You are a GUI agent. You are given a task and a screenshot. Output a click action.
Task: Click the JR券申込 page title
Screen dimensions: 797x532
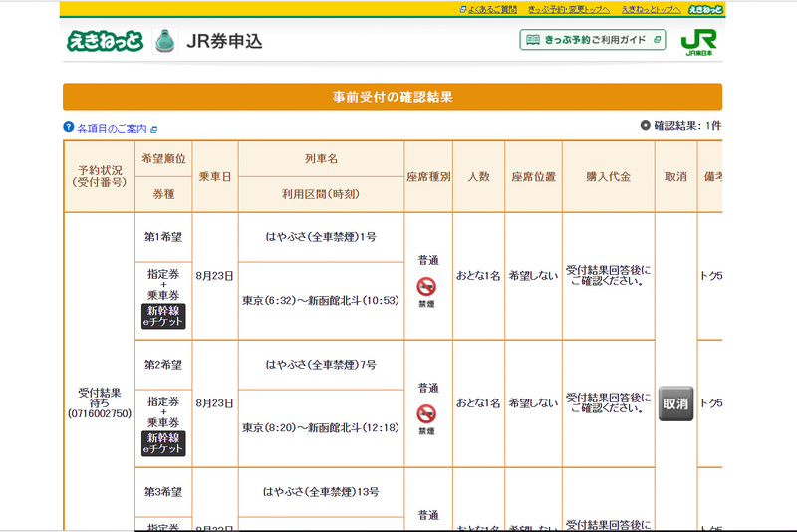pos(224,41)
